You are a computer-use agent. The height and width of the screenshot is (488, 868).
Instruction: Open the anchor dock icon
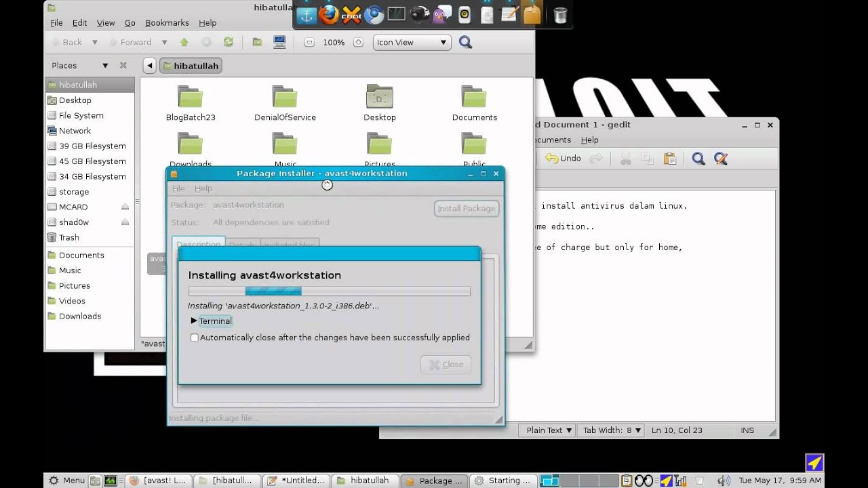307,14
